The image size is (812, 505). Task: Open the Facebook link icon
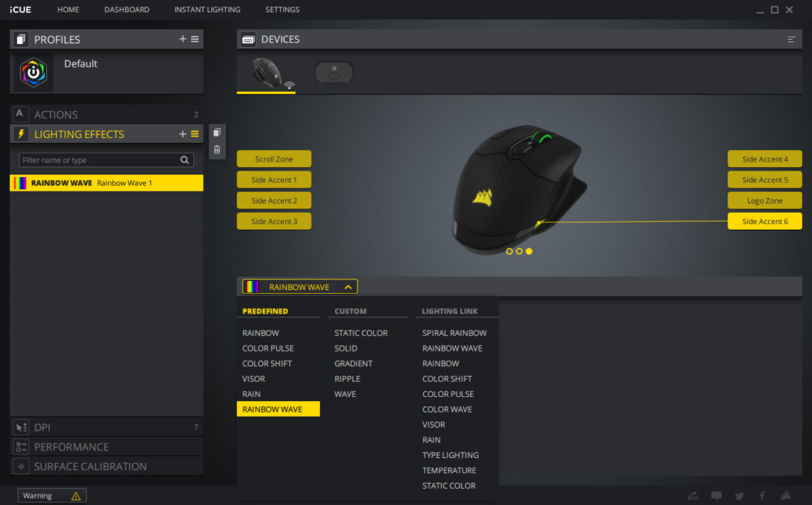(x=762, y=496)
